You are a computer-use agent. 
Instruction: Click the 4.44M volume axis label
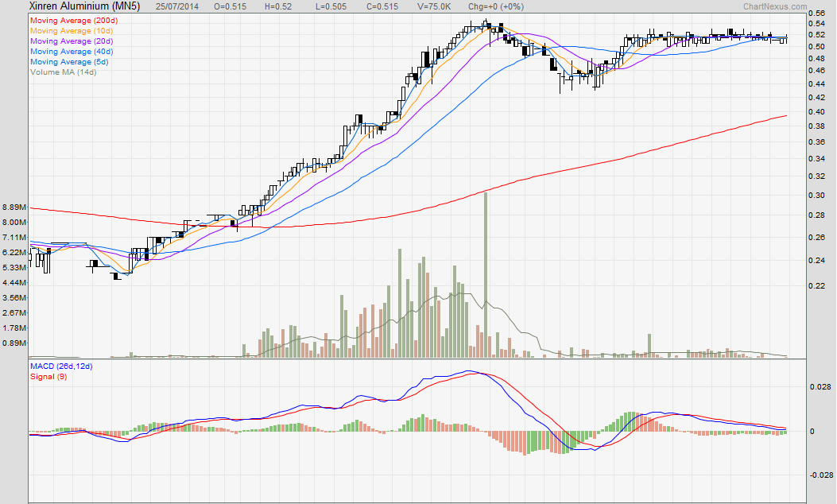coord(14,282)
